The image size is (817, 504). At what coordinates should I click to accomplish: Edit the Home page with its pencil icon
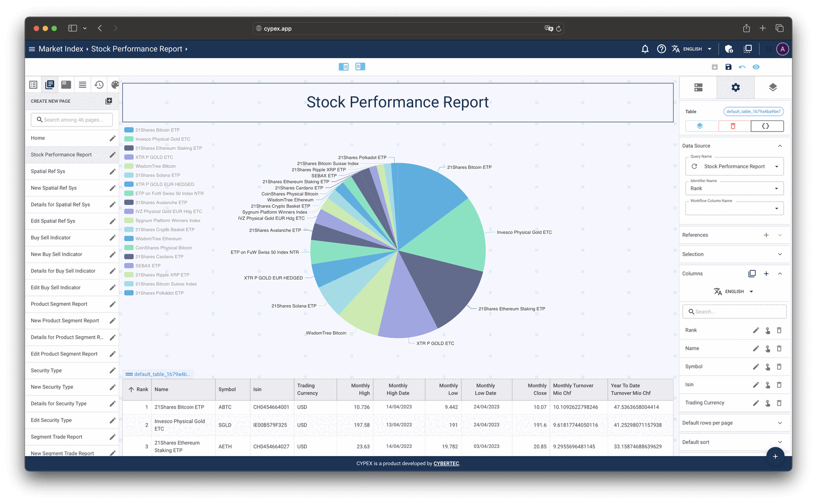pos(112,138)
